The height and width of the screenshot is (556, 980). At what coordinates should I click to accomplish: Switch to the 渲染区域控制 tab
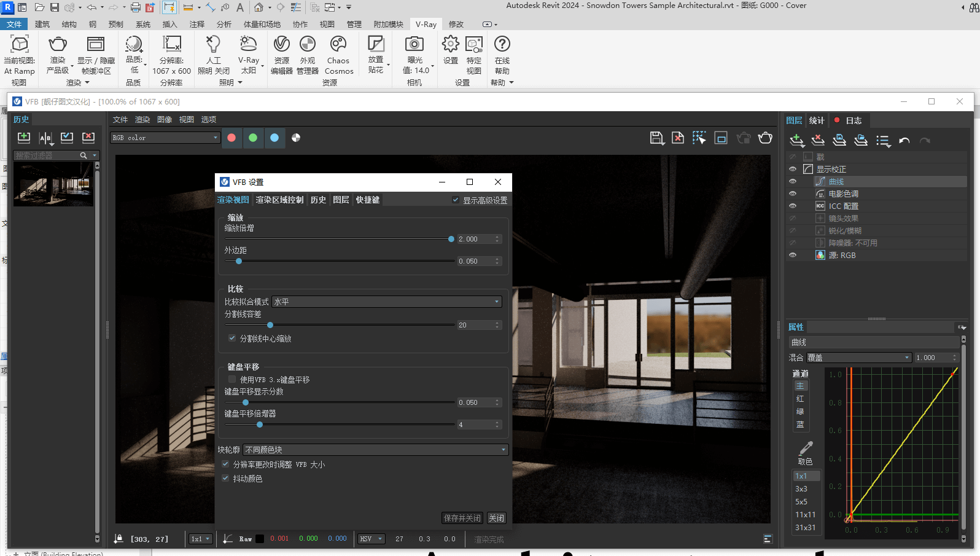click(x=279, y=200)
